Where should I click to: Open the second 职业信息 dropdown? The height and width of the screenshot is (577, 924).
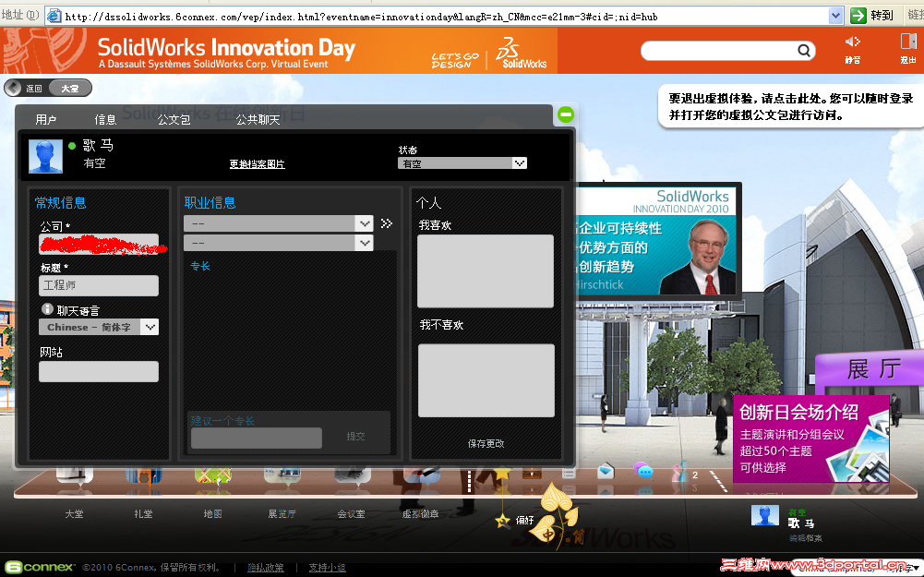[x=278, y=242]
